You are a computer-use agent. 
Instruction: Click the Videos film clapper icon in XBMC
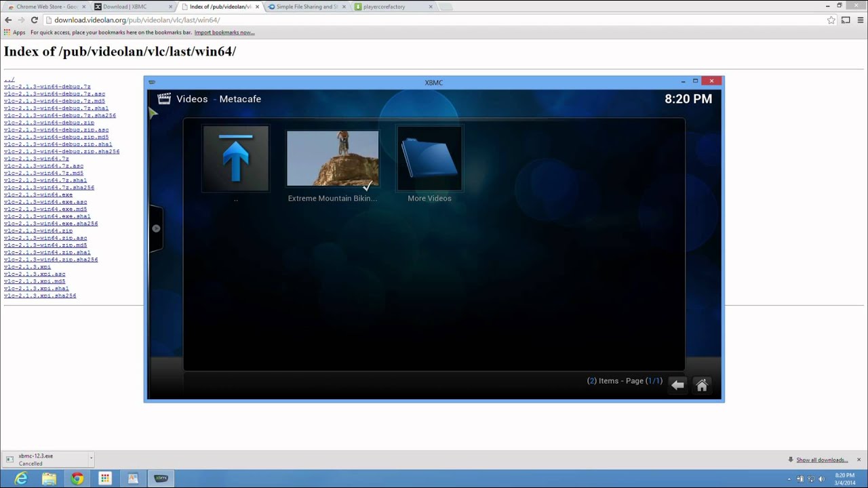click(x=164, y=99)
